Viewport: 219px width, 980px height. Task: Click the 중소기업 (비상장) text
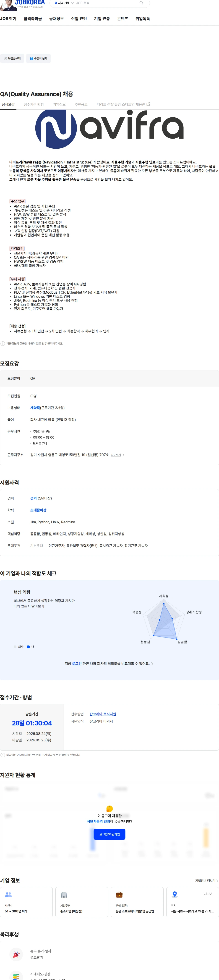(x=71, y=912)
